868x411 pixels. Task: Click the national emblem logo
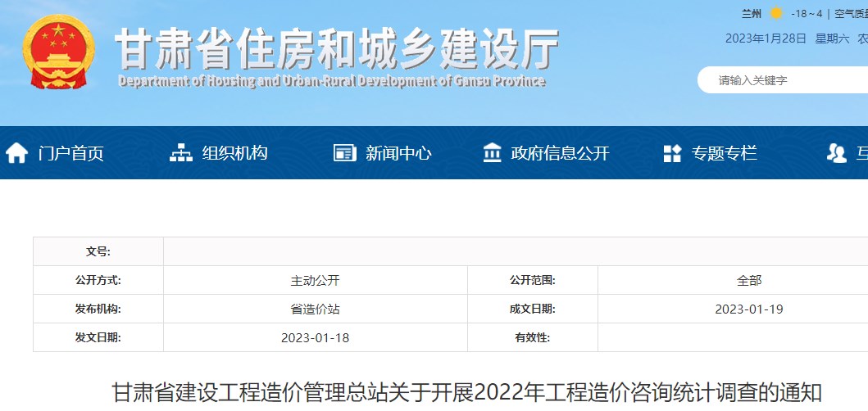[x=57, y=54]
